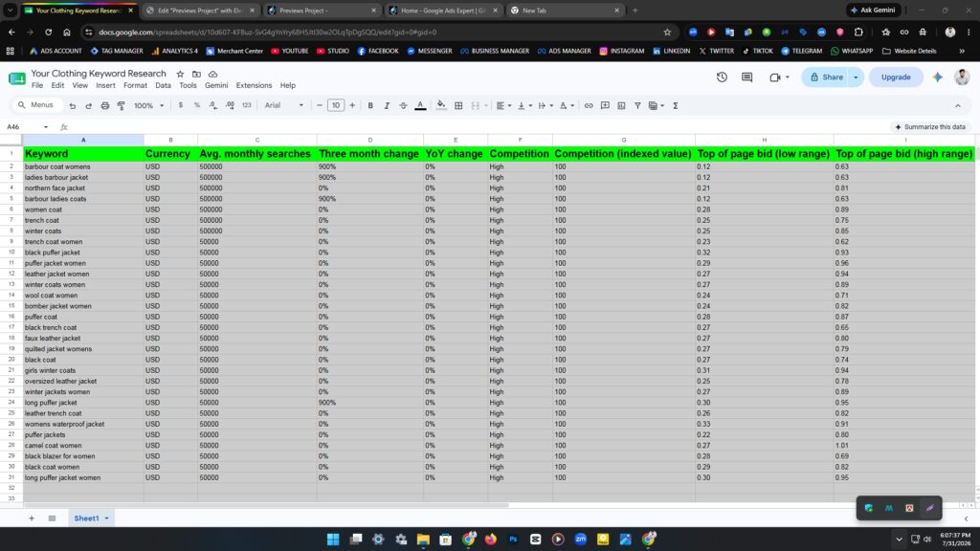Toggle strikethrough formatting
This screenshot has height=551, width=980.
coord(403,105)
